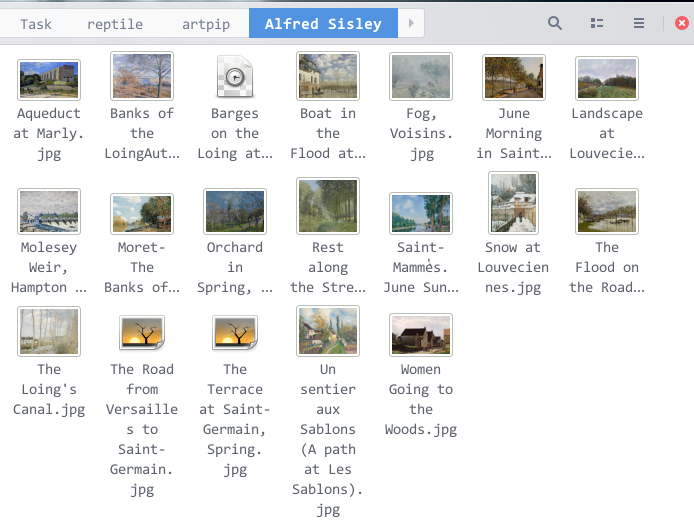Toggle the list view icon
The image size is (694, 529).
click(597, 23)
